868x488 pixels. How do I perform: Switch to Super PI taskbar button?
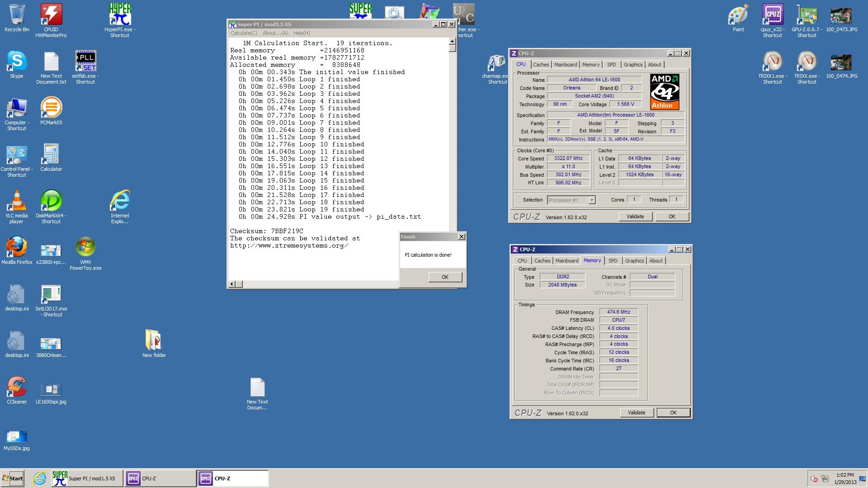pos(87,479)
